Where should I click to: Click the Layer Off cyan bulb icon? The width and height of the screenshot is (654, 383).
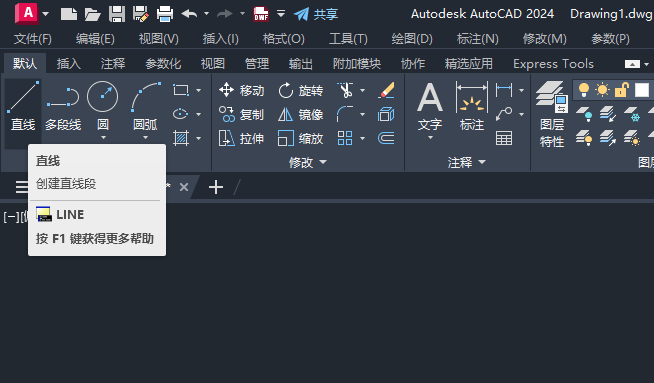click(x=584, y=114)
